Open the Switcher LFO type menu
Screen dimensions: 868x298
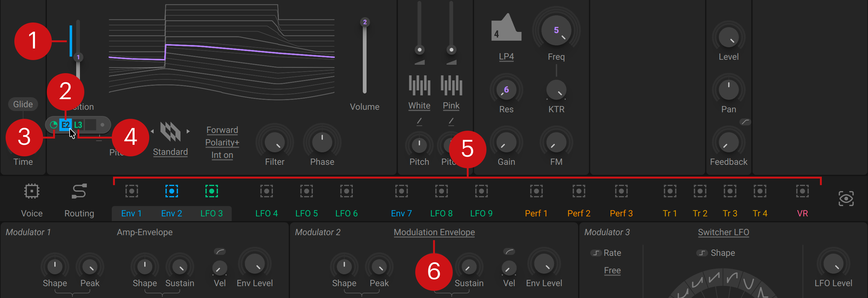pyautogui.click(x=723, y=232)
